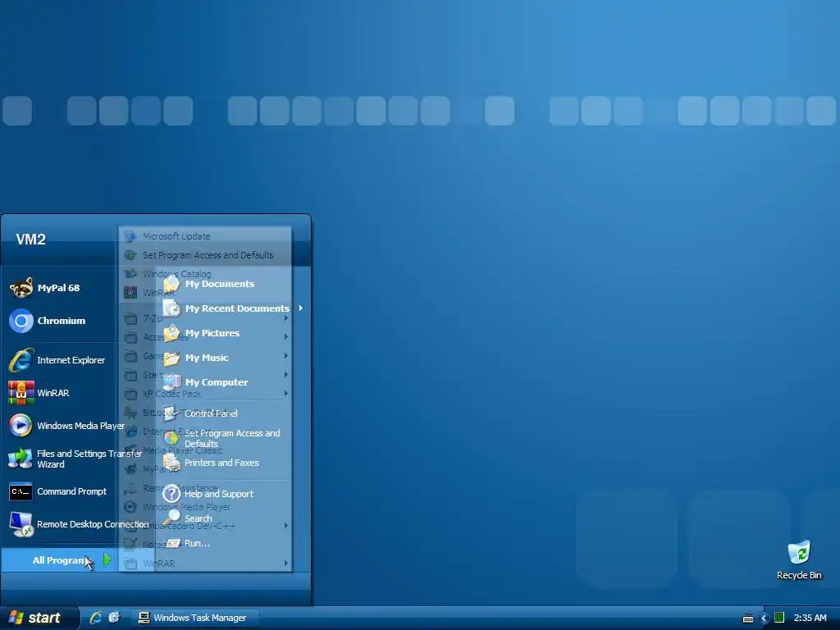Click the 2:35 AM clock
Viewport: 840px width, 630px height.
click(810, 618)
